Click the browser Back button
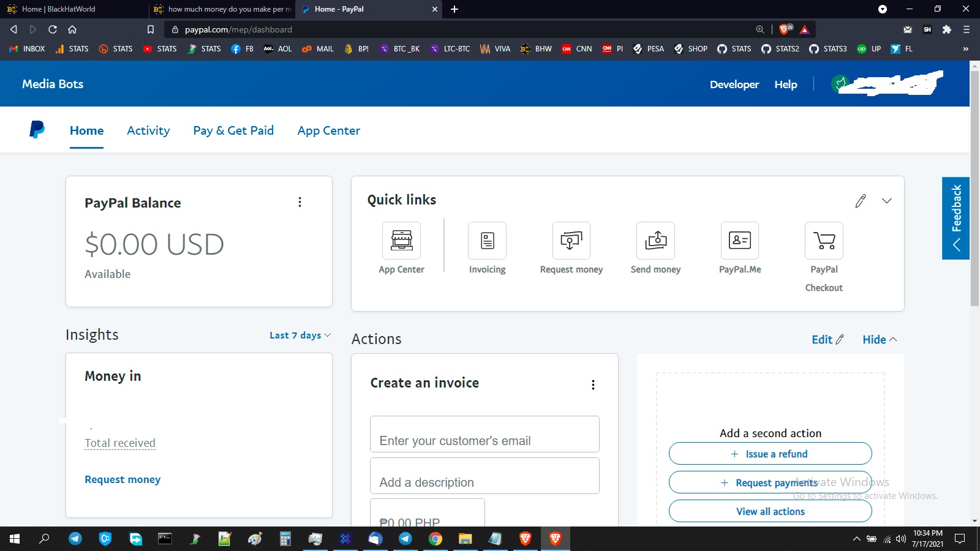980x551 pixels. click(x=13, y=29)
